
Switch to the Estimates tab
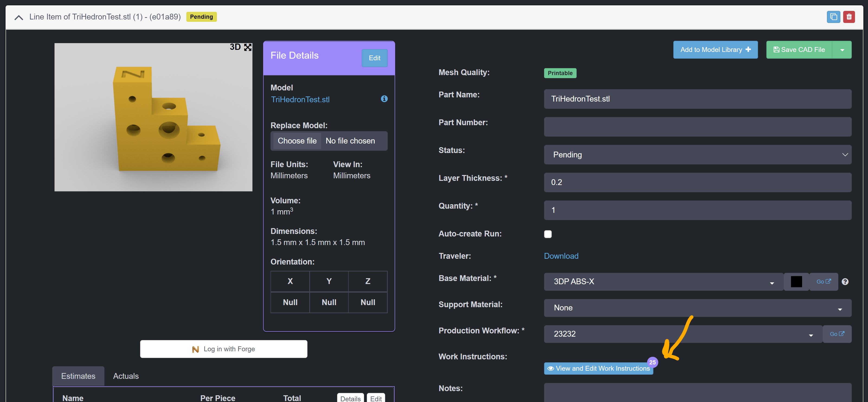78,376
